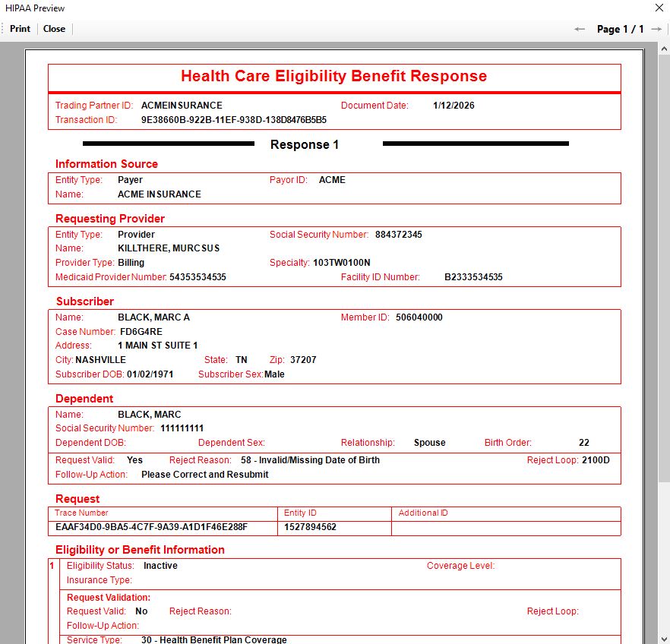The height and width of the screenshot is (644, 670).
Task: Click name value ACME INSURANCE
Action: click(160, 194)
